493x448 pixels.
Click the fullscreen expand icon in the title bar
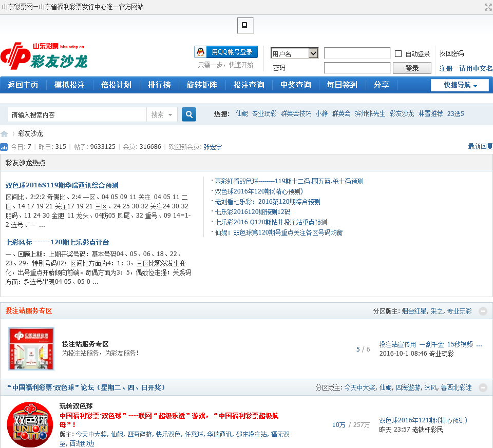point(488,7)
